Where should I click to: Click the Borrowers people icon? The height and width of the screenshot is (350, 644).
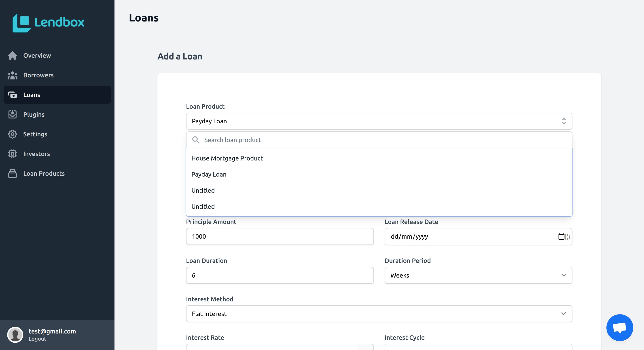(13, 75)
